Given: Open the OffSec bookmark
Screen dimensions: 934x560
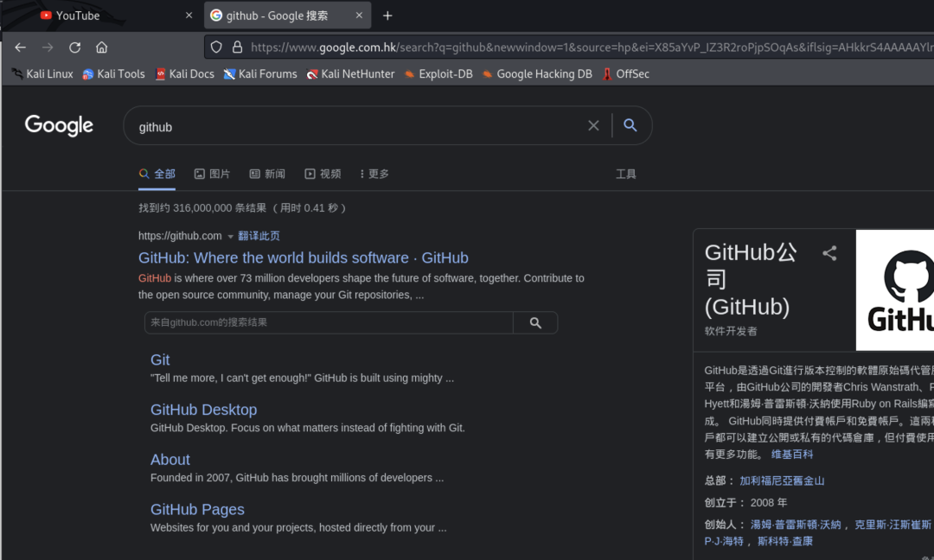Looking at the screenshot, I should 625,73.
